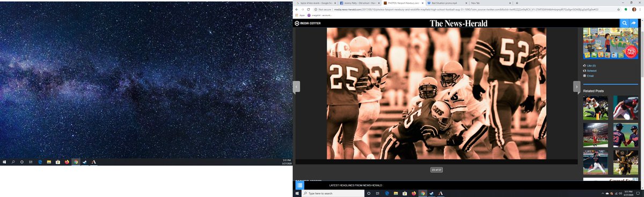This screenshot has height=197, width=644.
Task: Open the News-Herald site search icon
Action: [x=625, y=23]
